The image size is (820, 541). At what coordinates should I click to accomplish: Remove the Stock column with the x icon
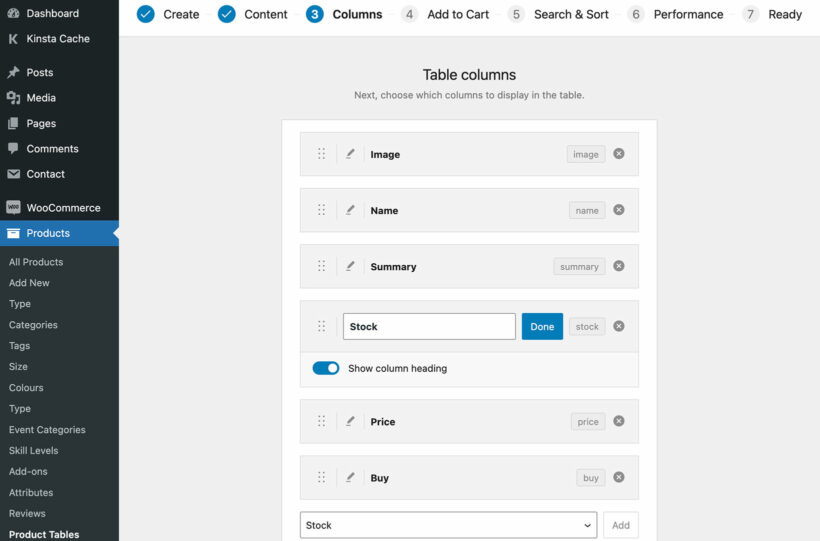pos(619,326)
